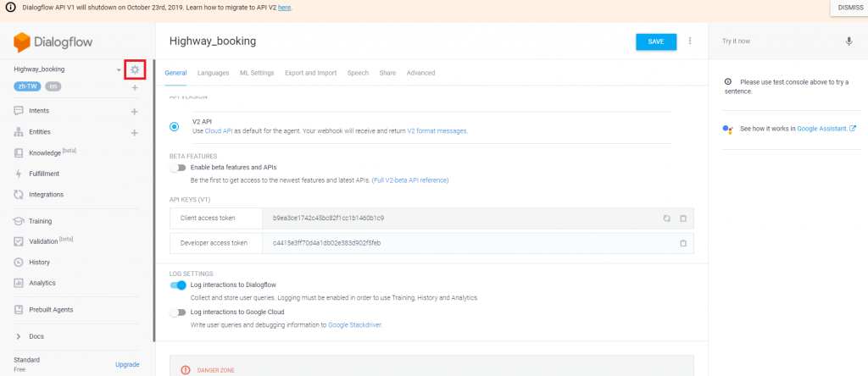Toggle Log interactions to Dialogflow
Viewport: 868px width, 376px height.
(x=178, y=285)
